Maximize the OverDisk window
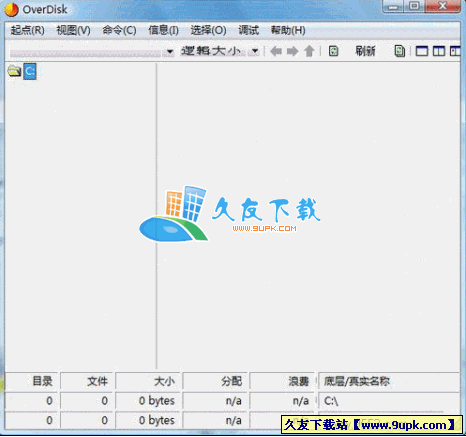Screen dimensions: 466x437 [414, 7]
